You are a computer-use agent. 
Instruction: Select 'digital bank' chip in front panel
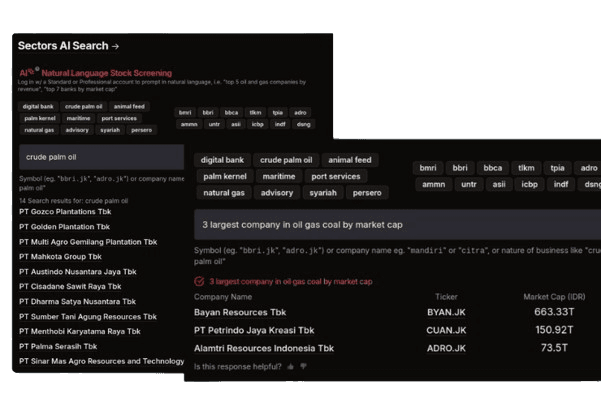(222, 160)
